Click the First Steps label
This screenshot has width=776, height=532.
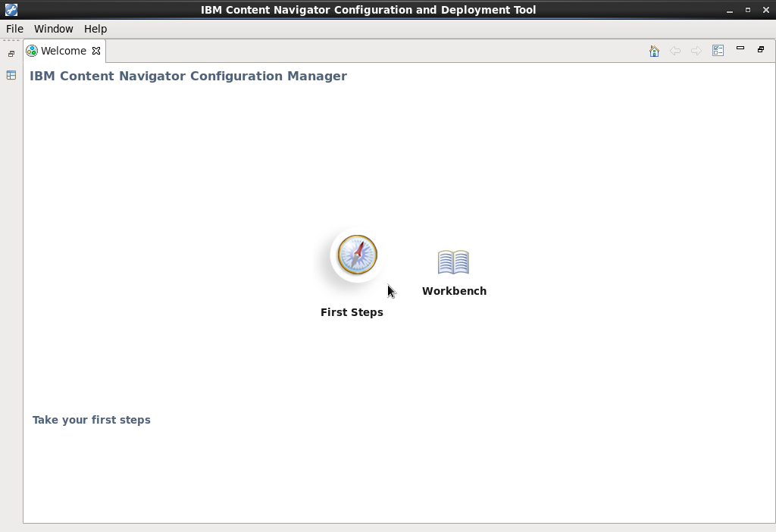coord(352,311)
